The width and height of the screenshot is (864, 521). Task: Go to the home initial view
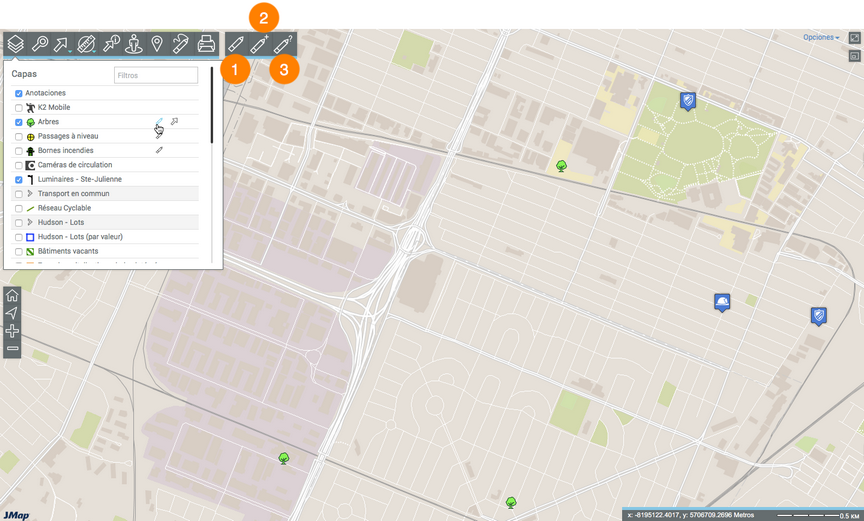12,296
